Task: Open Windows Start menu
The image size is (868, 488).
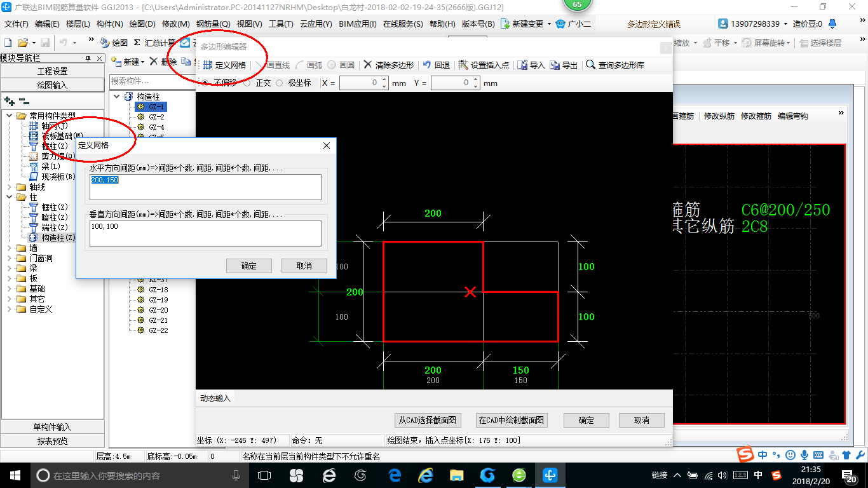Action: [15, 475]
